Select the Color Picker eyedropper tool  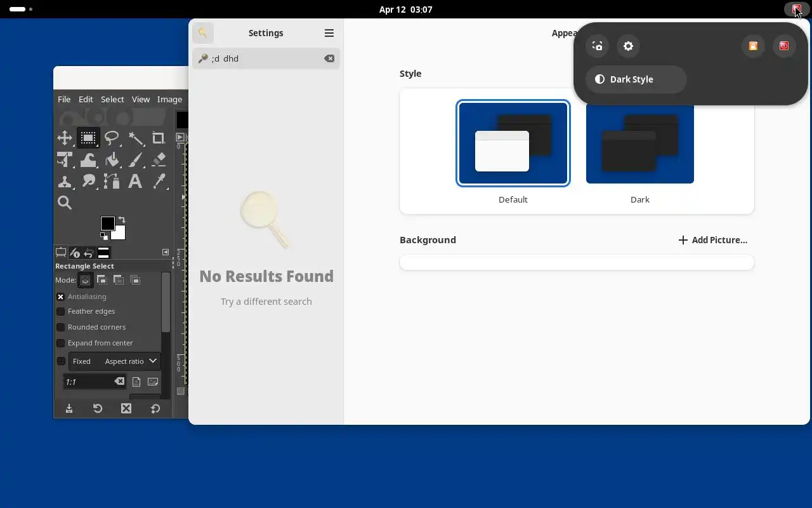click(x=159, y=182)
